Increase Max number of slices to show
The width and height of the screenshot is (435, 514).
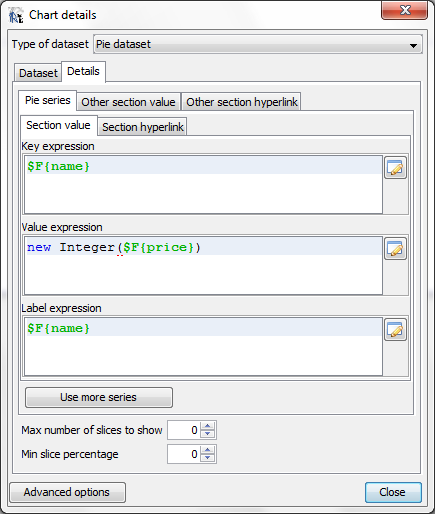(x=208, y=426)
